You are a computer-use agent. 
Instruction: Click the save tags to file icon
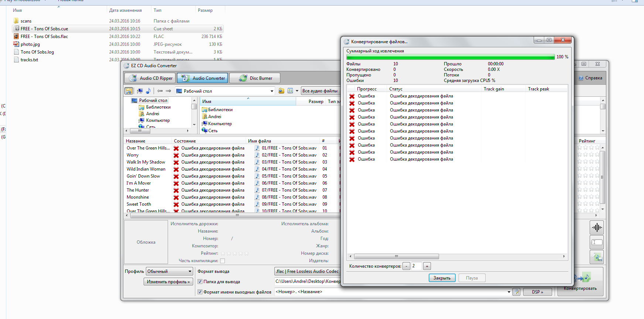597,257
